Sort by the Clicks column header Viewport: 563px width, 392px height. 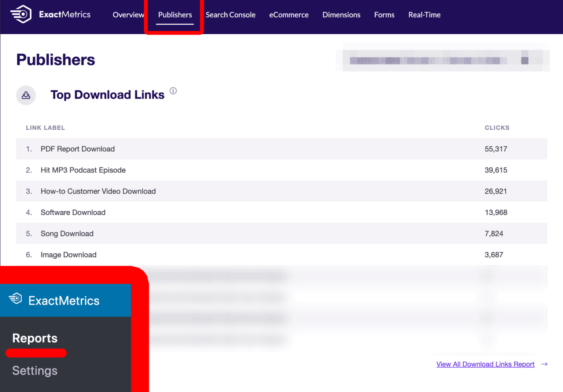pyautogui.click(x=497, y=127)
